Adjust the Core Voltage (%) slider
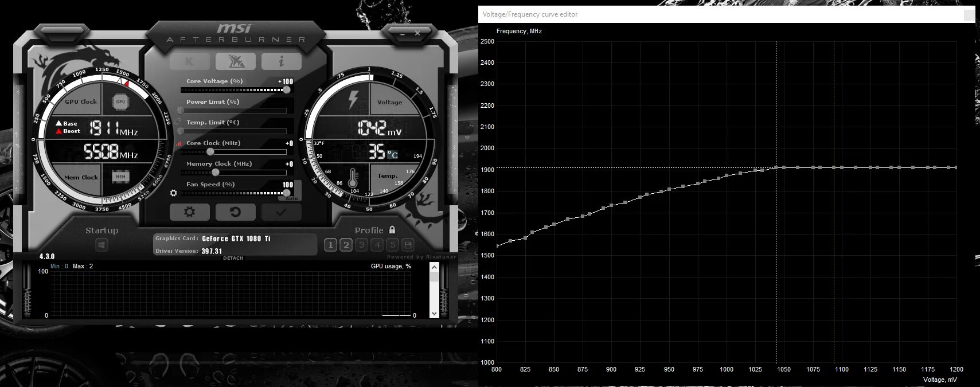Viewport: 980px width, 387px height. pyautogui.click(x=234, y=90)
